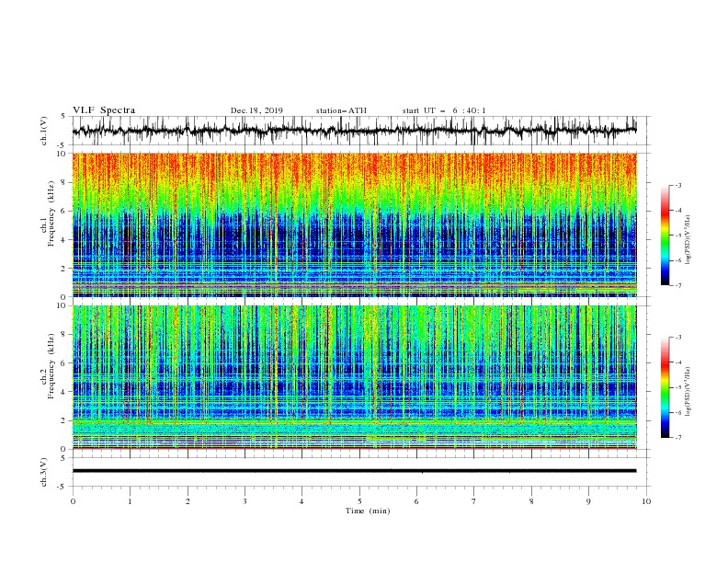
Task: Click the "1" tick on the time axis
Action: click(x=130, y=501)
